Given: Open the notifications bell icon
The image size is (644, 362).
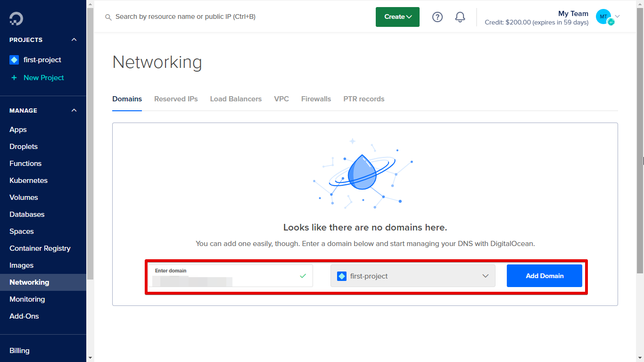Looking at the screenshot, I should point(460,17).
